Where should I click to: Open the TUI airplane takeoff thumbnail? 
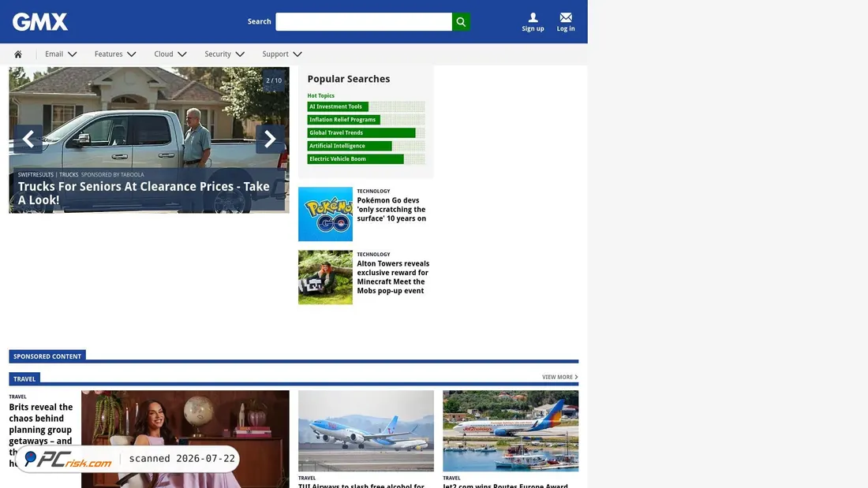point(366,431)
